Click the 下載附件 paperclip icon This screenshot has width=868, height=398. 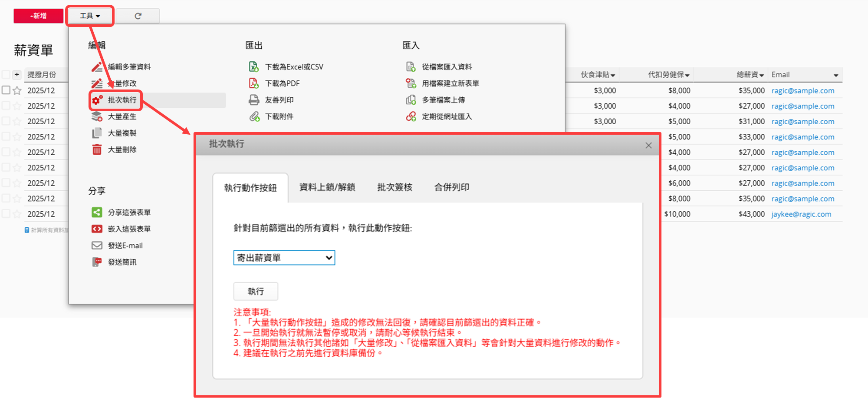click(x=254, y=116)
